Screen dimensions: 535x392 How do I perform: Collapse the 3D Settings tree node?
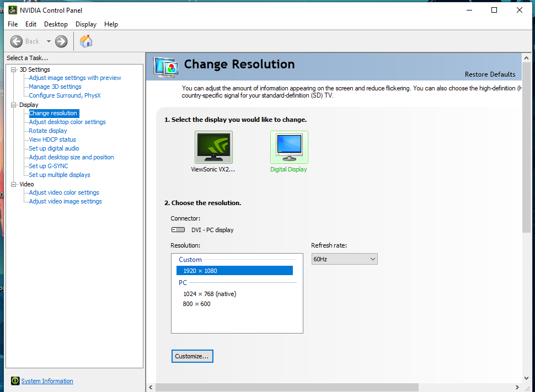[x=14, y=69]
